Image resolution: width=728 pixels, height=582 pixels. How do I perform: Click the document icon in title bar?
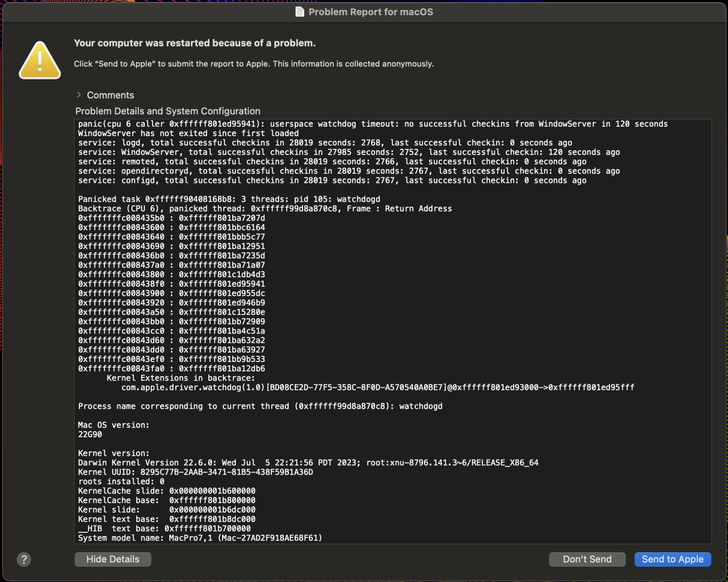coord(300,12)
